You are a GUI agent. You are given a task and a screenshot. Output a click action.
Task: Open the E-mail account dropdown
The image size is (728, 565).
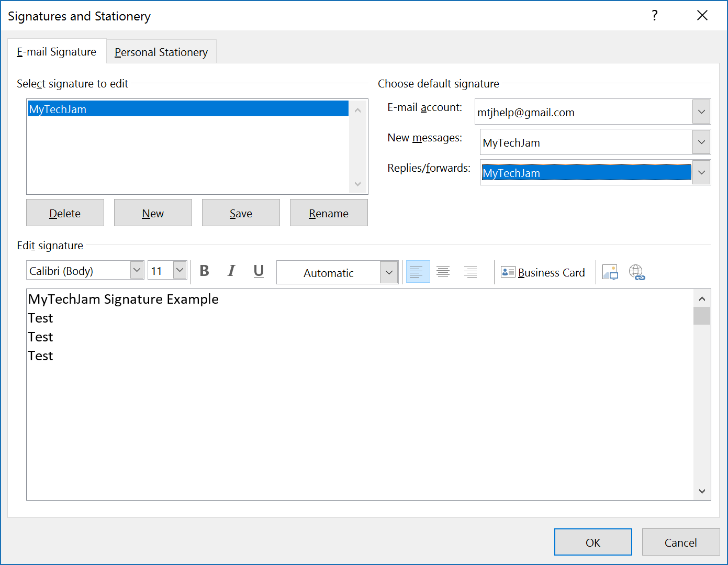701,112
